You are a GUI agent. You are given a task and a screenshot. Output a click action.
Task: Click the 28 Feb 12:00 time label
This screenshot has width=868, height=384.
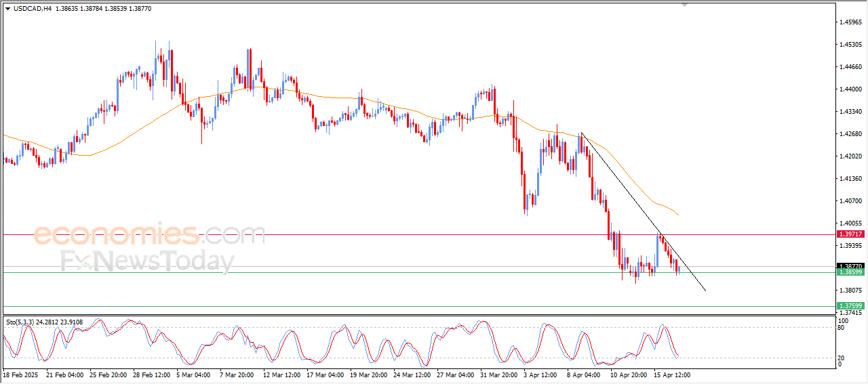153,375
